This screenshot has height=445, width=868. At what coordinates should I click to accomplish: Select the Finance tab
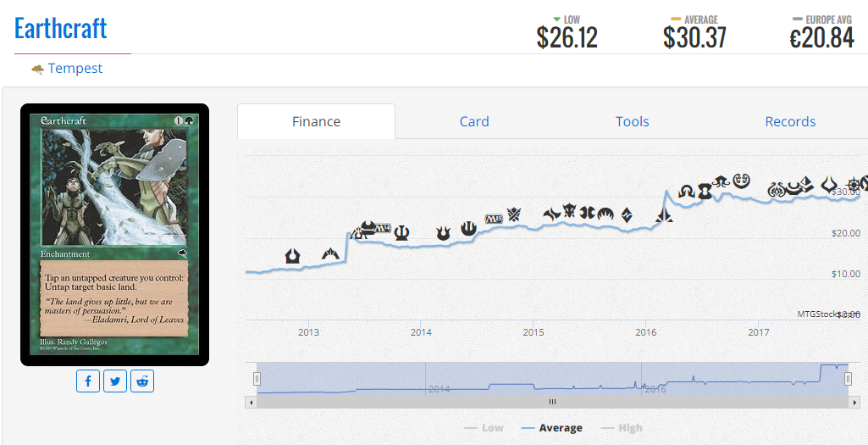click(x=316, y=121)
